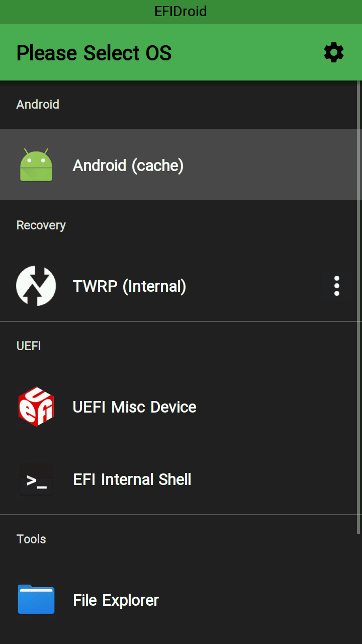Click the Android section header

38,104
